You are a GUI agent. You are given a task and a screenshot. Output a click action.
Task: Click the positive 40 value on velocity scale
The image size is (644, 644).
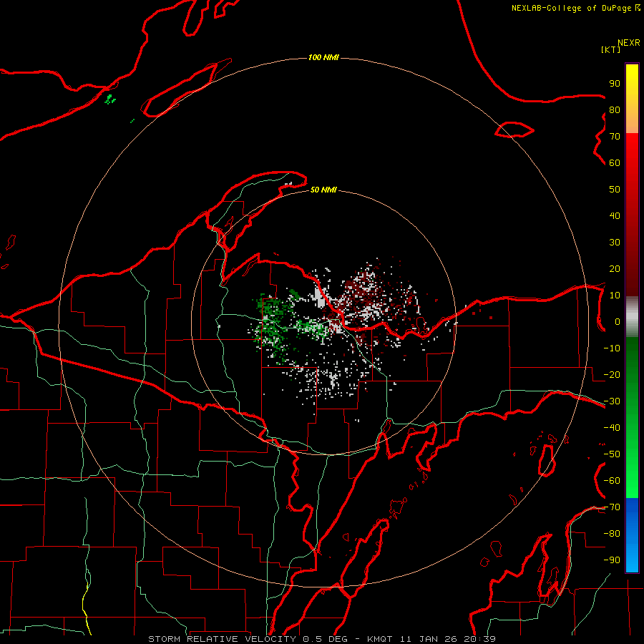[615, 216]
